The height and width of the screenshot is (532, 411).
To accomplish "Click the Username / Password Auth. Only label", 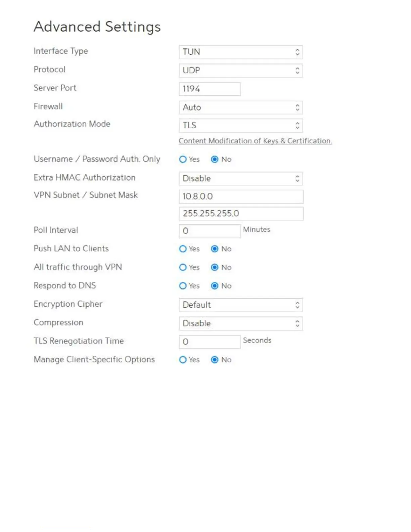I will point(97,159).
